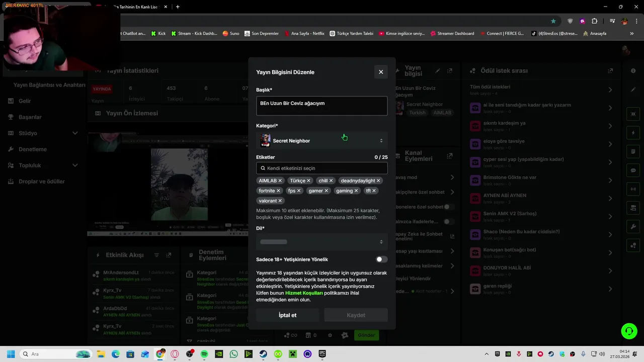
Task: Open the green support headset button
Action: [629, 331]
